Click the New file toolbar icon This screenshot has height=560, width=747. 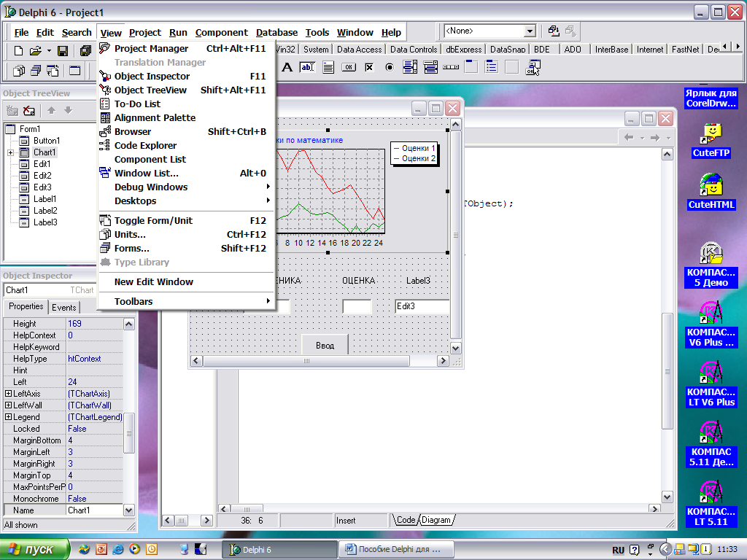pyautogui.click(x=18, y=50)
